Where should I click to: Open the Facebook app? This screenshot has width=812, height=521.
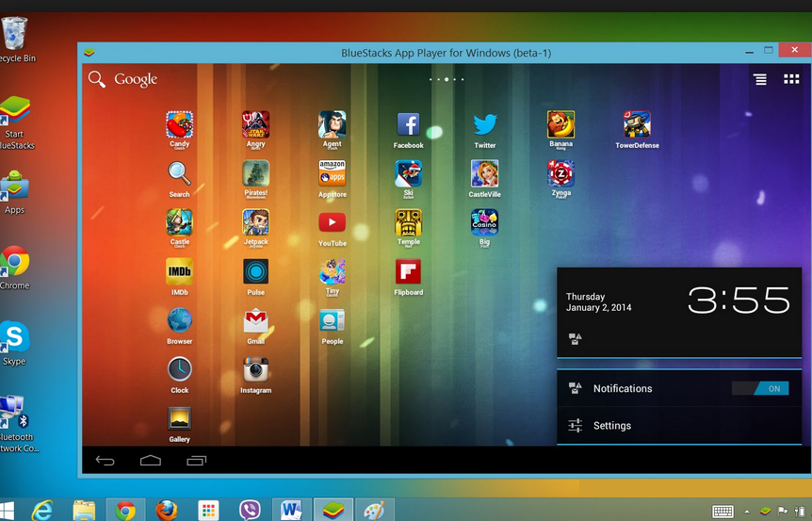coord(408,124)
